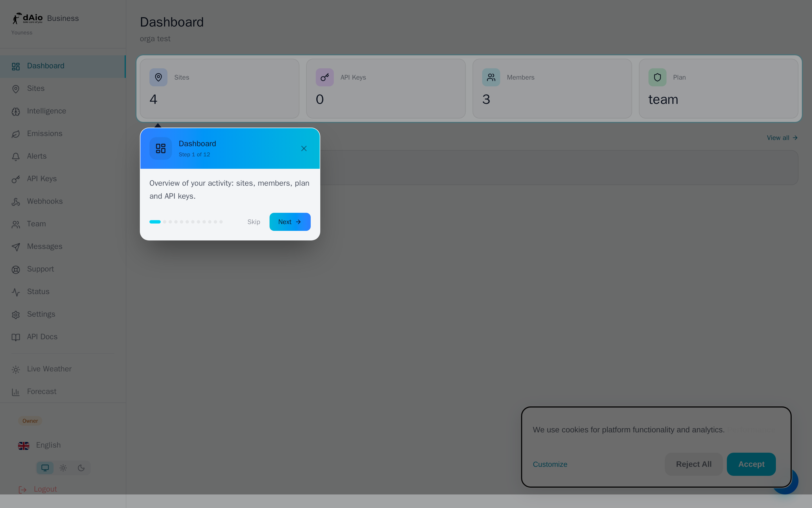The width and height of the screenshot is (812, 508).
Task: Click the 'orga test' organization name
Action: point(155,39)
